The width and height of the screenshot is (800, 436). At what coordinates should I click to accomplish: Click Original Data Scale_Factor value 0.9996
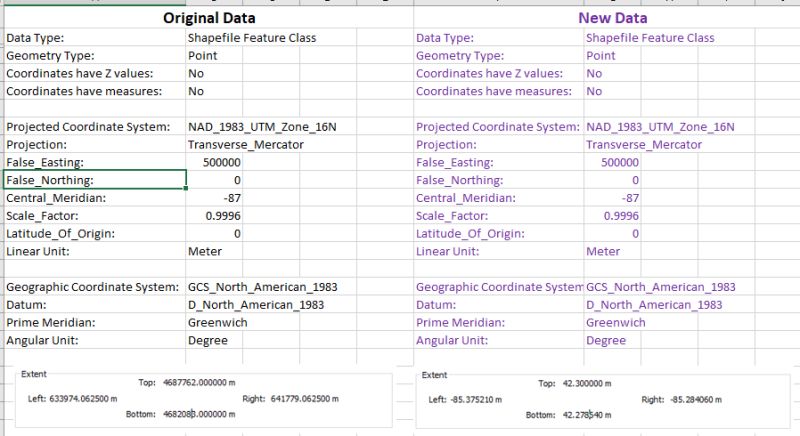pyautogui.click(x=214, y=216)
